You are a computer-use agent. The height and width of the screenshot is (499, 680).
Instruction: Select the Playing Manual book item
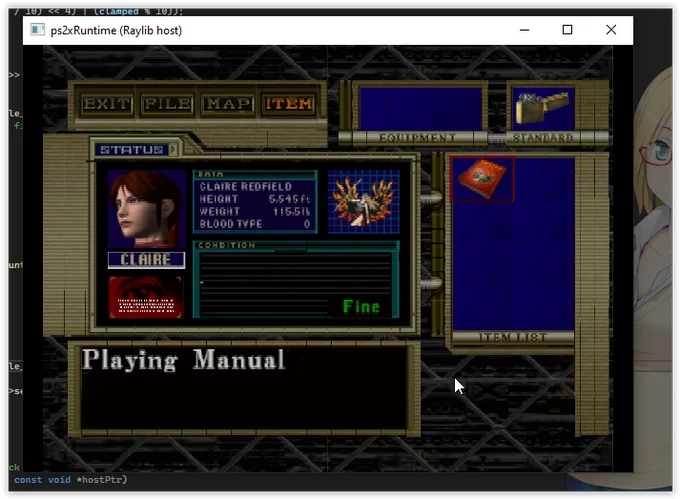(x=482, y=179)
